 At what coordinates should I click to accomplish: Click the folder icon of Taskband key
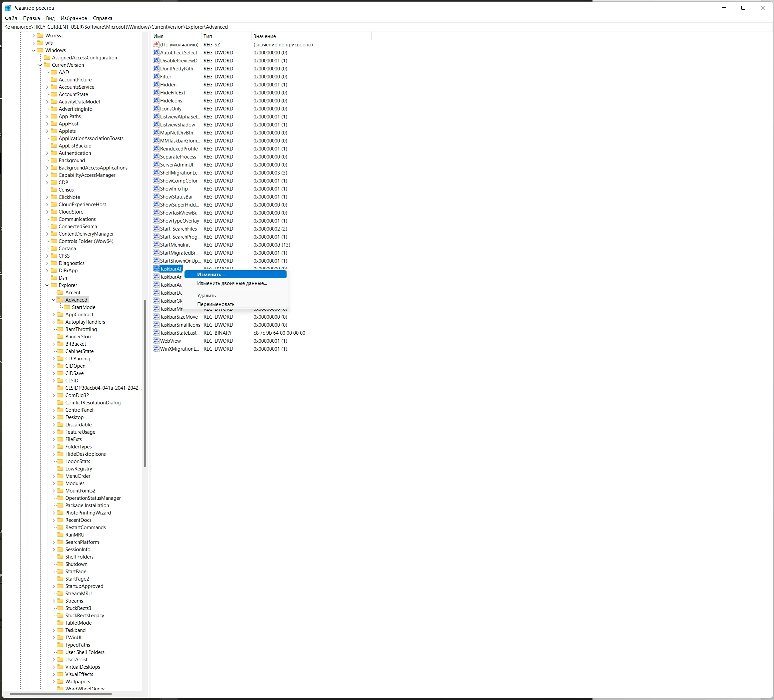60,630
